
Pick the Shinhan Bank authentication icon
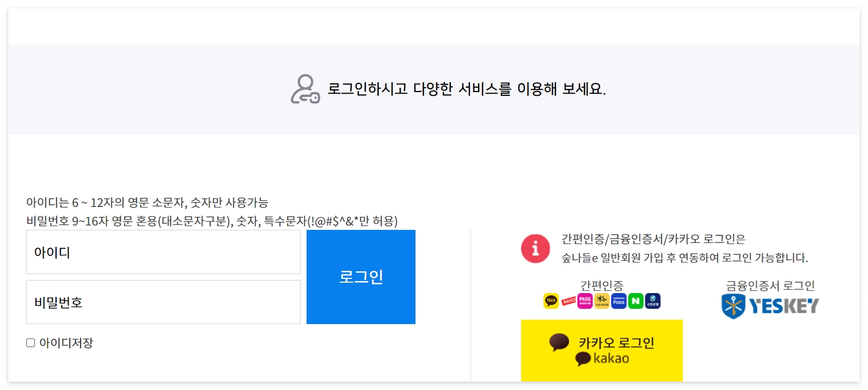tap(652, 301)
